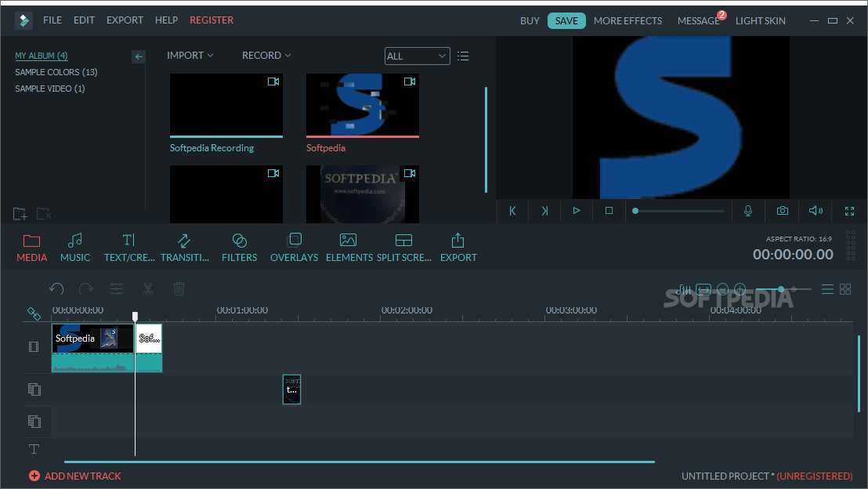The image size is (868, 489).
Task: Switch to the MEDIA tab
Action: point(31,248)
